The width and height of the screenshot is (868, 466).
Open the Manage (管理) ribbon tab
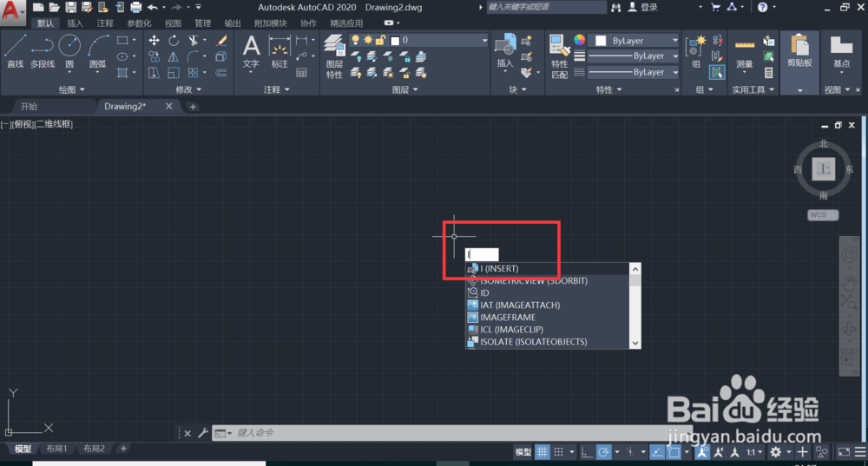202,23
